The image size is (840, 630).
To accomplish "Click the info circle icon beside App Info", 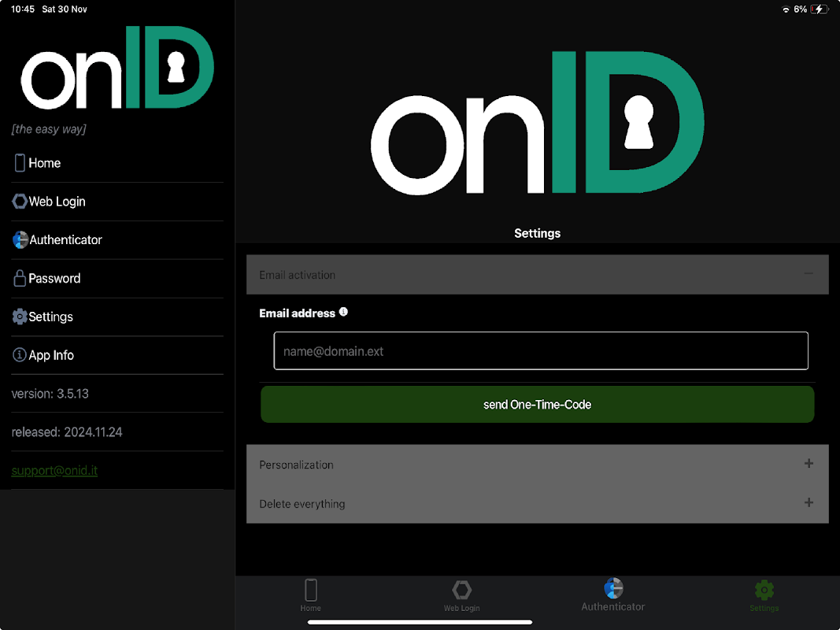I will [x=19, y=354].
